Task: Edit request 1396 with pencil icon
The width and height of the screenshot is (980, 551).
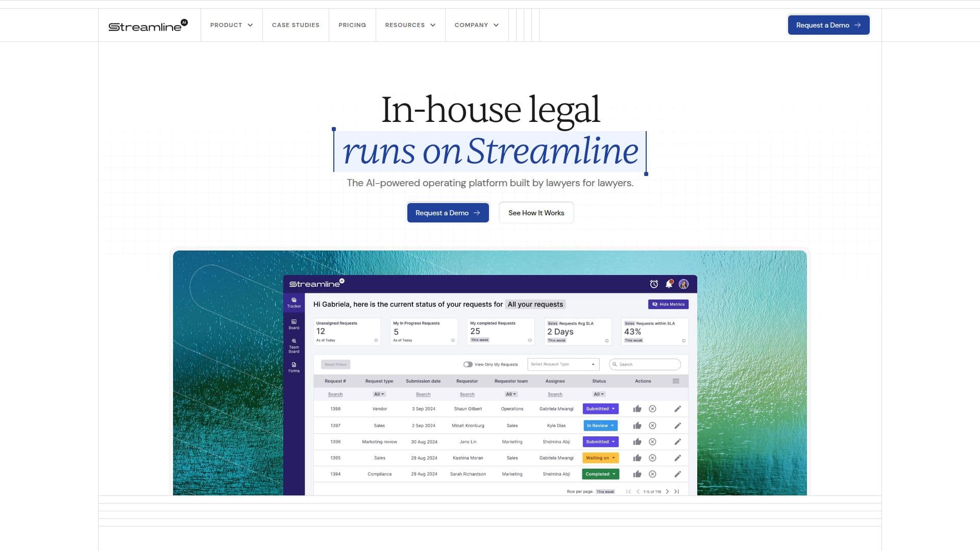Action: pyautogui.click(x=678, y=442)
